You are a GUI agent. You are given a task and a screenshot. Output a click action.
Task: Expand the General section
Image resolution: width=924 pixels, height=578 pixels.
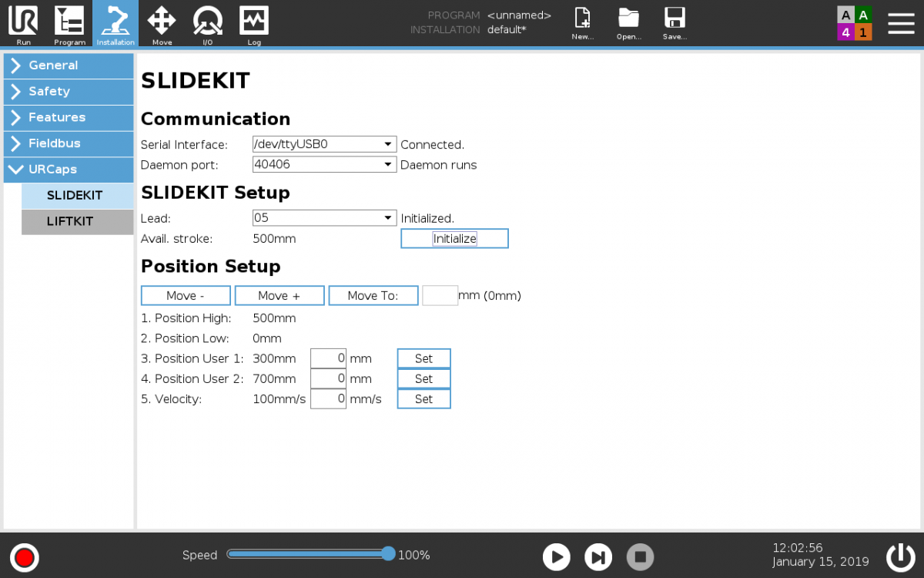coord(69,66)
